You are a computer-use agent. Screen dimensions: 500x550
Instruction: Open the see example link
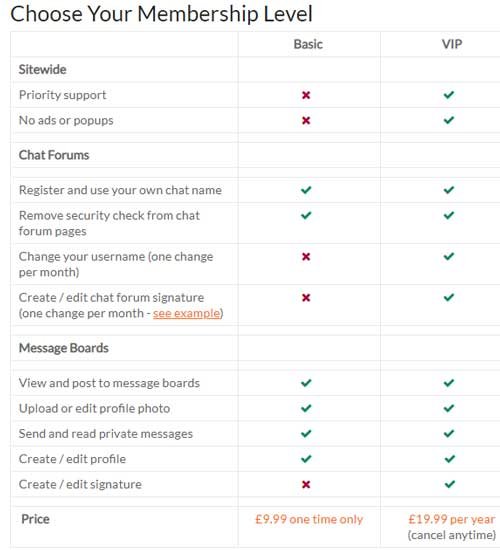pos(187,313)
